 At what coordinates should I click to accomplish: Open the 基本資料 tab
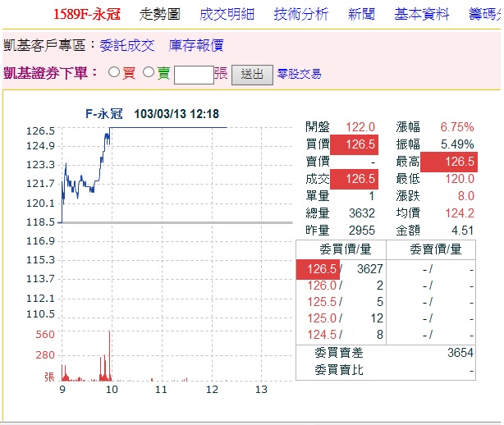(x=422, y=14)
